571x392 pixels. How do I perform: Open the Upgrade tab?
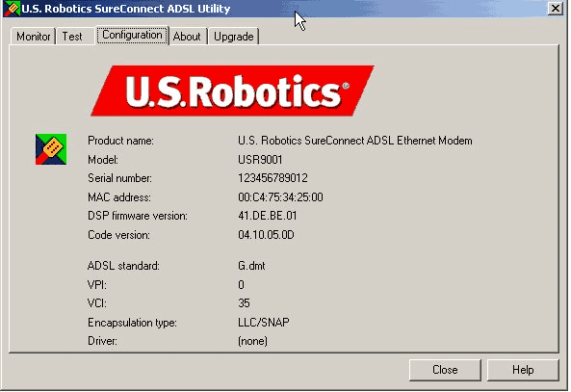[233, 37]
